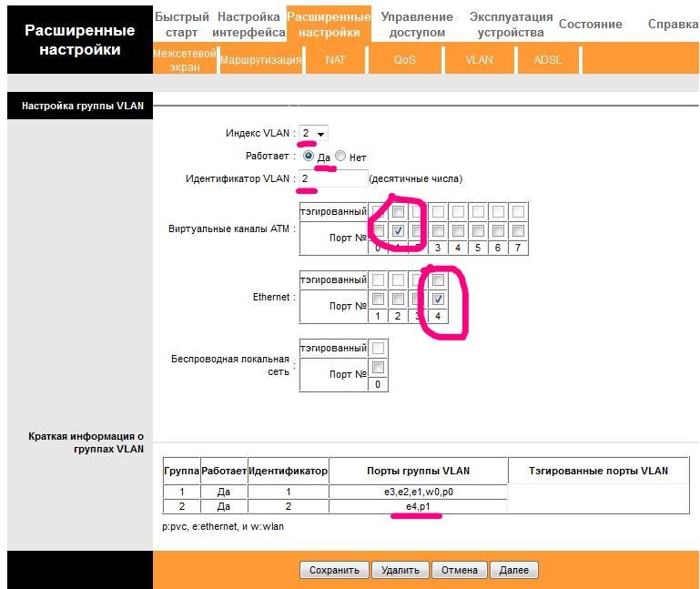
Task: Click the Удалить button
Action: click(400, 570)
